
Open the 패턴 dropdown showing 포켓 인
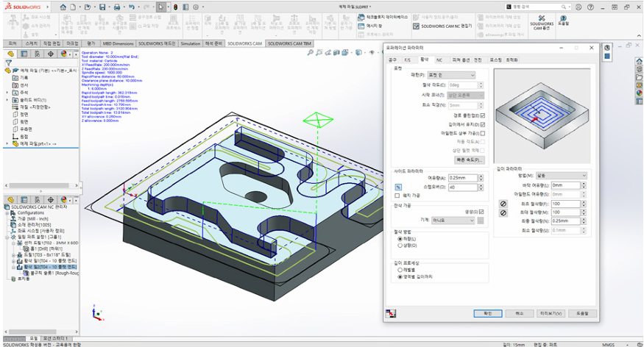(x=452, y=75)
